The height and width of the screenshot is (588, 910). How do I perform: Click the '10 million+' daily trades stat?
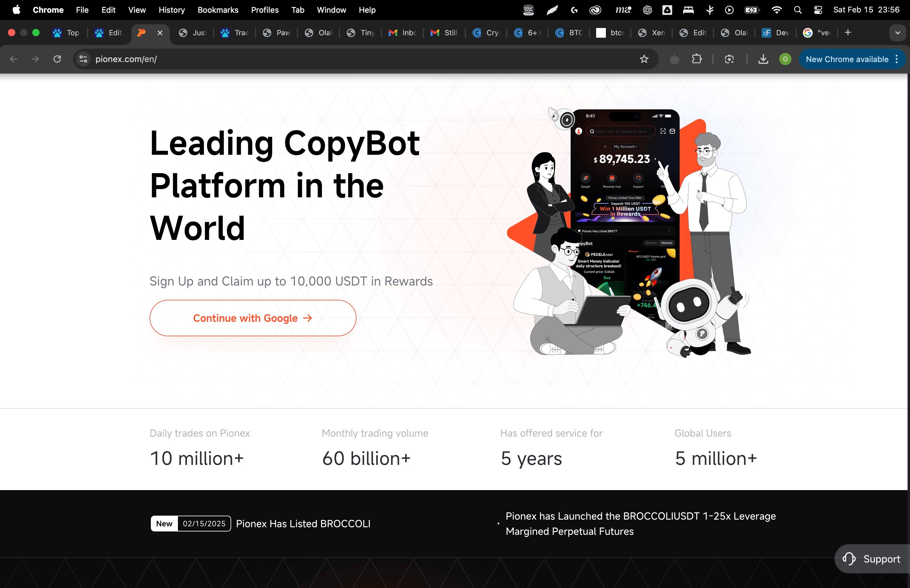197,458
